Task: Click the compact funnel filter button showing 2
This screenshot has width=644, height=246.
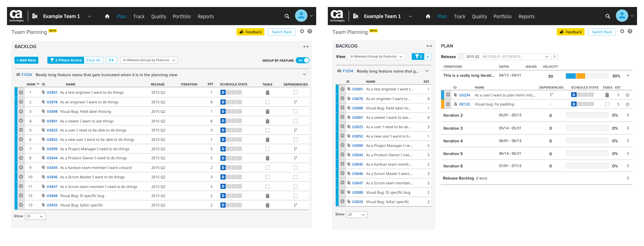Action: pyautogui.click(x=418, y=57)
